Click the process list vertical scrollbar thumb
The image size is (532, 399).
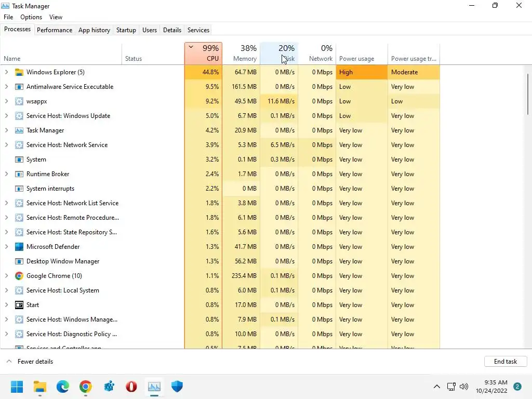528,95
